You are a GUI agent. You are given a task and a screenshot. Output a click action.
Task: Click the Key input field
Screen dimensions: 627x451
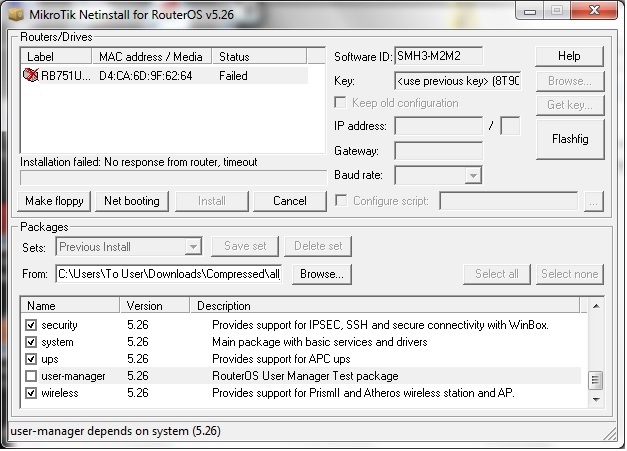click(457, 81)
